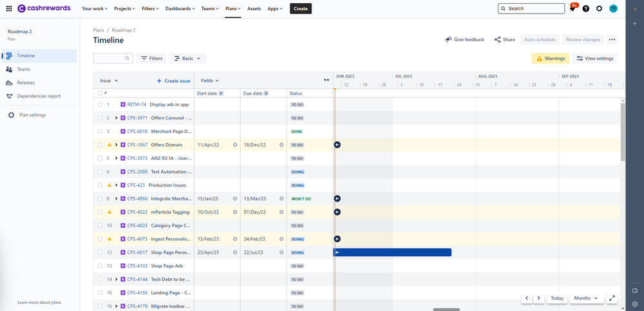Click Create issue link
Viewport: 644px width, 311px height.
173,81
